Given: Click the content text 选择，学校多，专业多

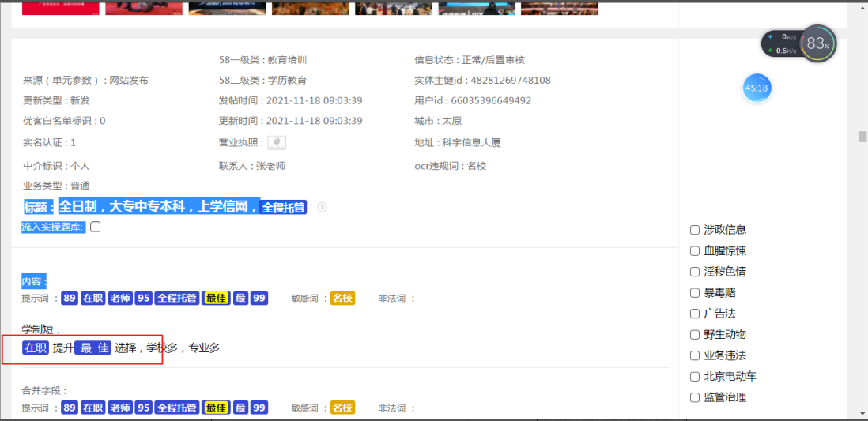Looking at the screenshot, I should point(168,348).
